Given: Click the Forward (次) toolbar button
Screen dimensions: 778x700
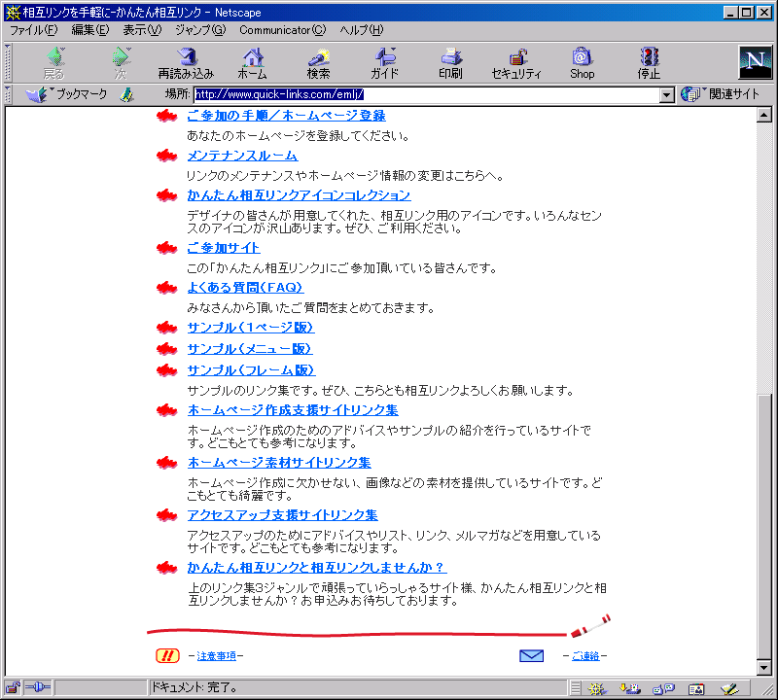Looking at the screenshot, I should pos(121,63).
